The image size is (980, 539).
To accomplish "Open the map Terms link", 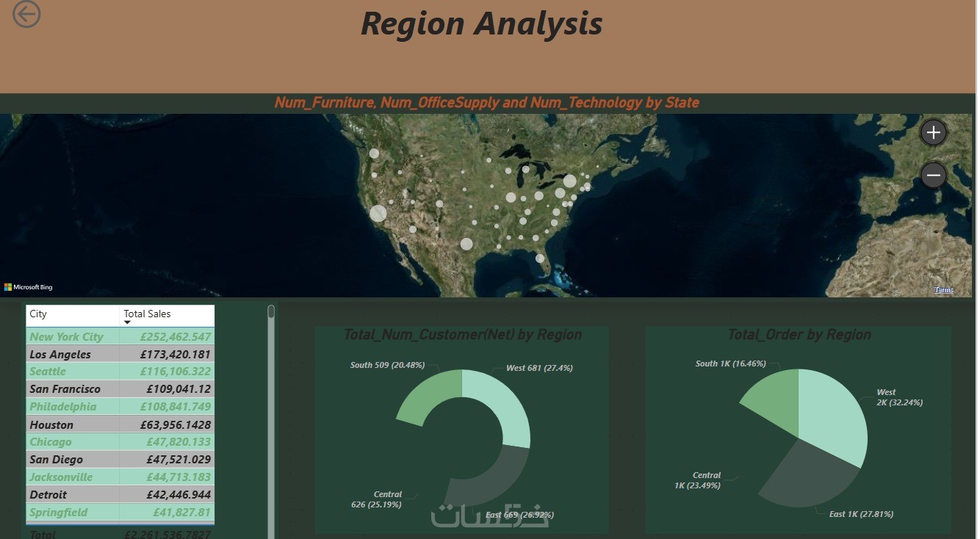I will (x=943, y=290).
